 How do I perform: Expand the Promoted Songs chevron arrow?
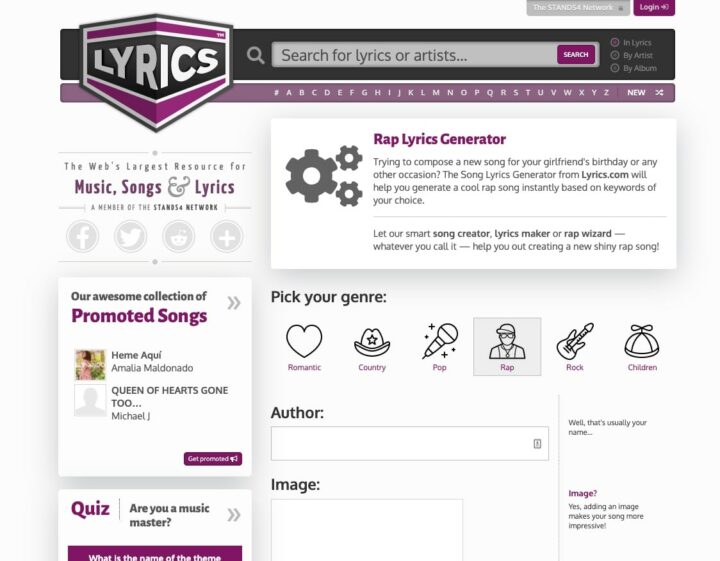(x=234, y=303)
